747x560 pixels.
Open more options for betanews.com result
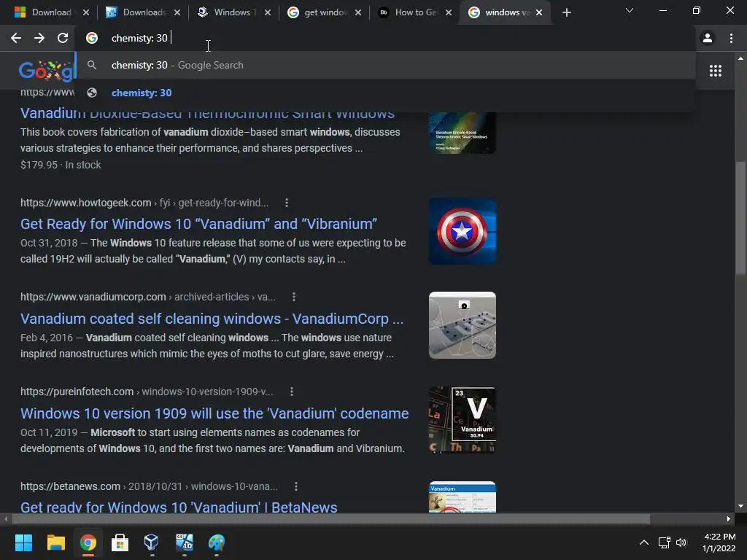[x=296, y=486]
